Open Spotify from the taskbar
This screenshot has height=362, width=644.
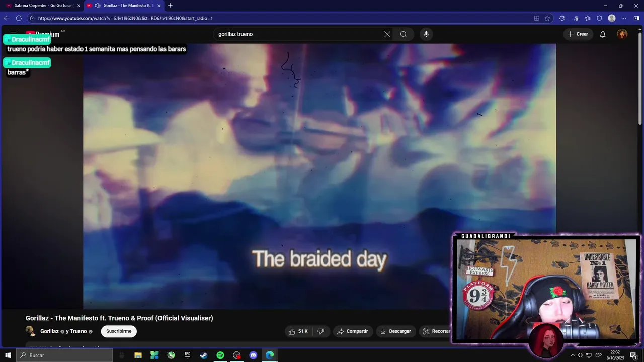point(220,355)
